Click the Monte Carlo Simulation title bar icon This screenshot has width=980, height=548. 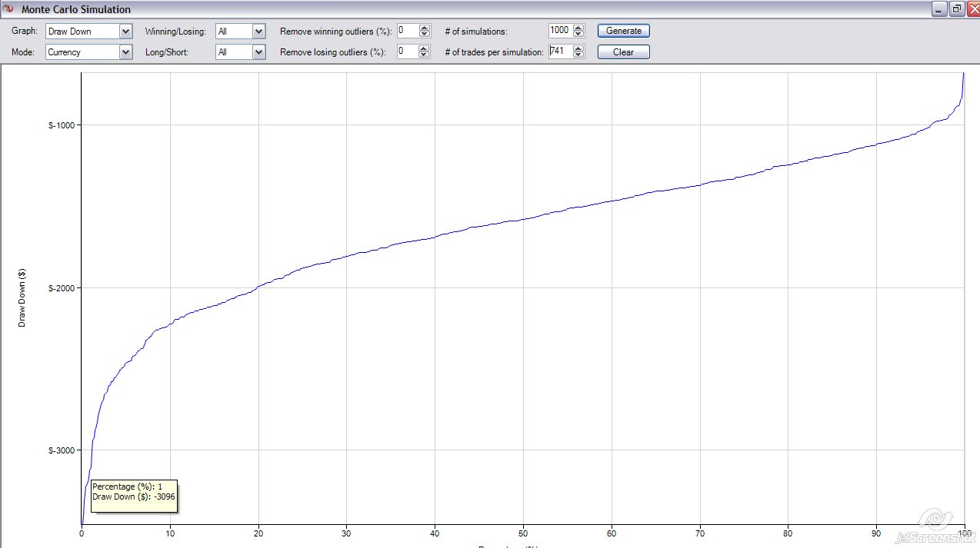coord(8,9)
